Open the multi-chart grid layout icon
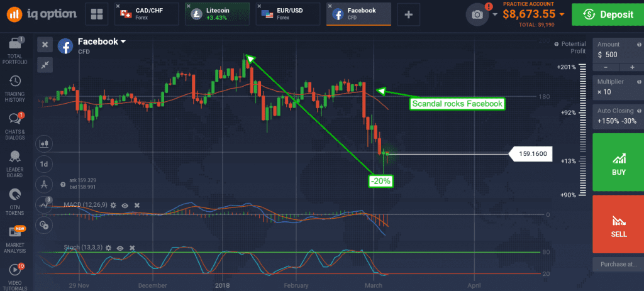This screenshot has width=644, height=291. tap(97, 14)
